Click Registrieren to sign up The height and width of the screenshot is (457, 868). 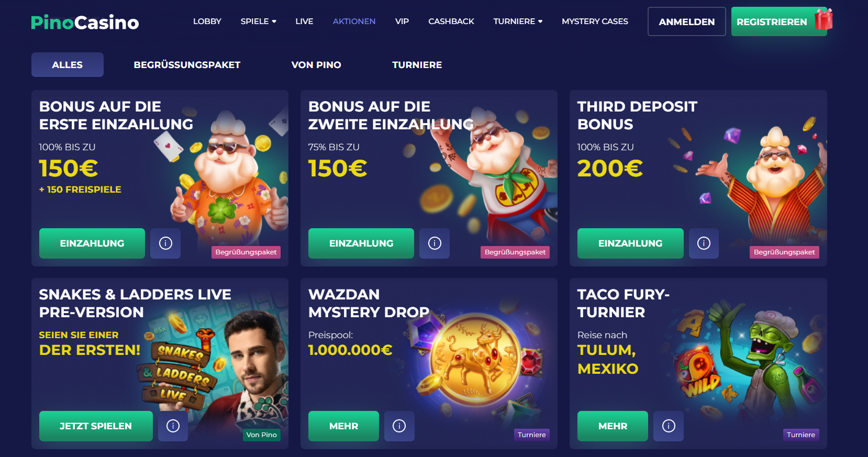pos(772,21)
